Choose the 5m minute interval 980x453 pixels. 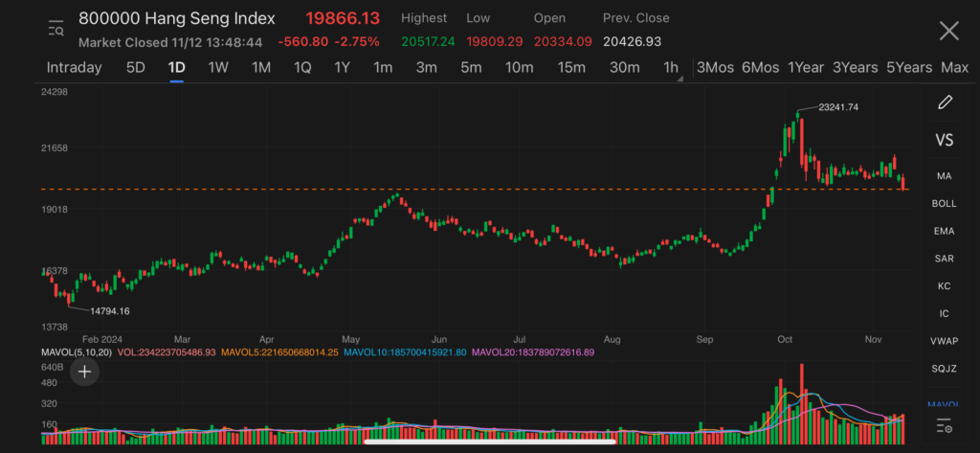point(471,68)
